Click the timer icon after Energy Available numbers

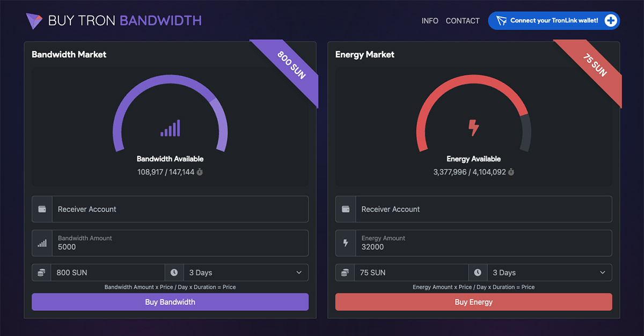click(x=510, y=172)
